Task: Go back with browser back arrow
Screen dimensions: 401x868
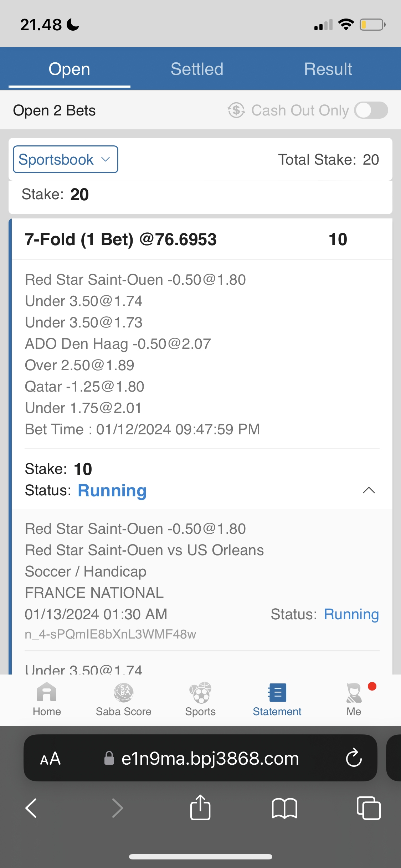Action: pyautogui.click(x=31, y=807)
